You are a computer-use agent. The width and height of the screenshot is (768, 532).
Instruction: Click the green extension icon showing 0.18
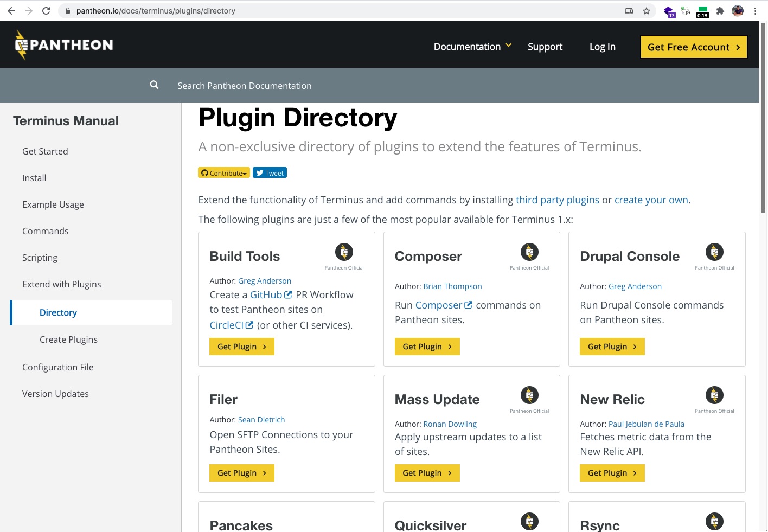(703, 12)
